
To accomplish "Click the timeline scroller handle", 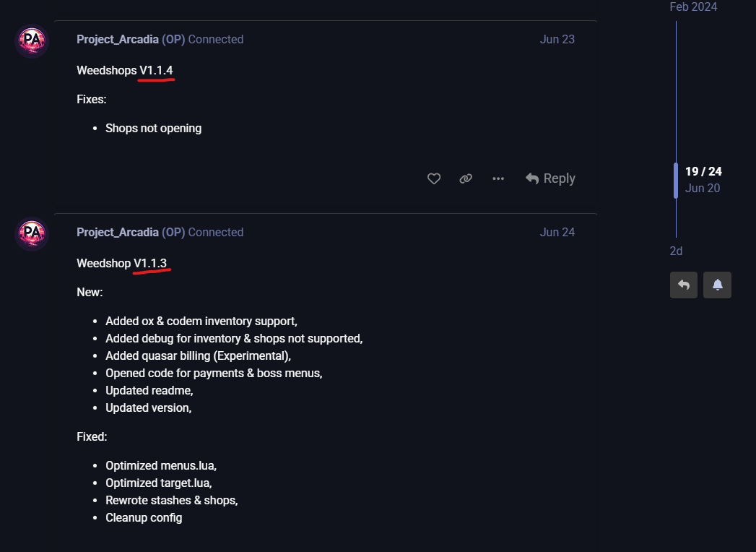I will (676, 181).
